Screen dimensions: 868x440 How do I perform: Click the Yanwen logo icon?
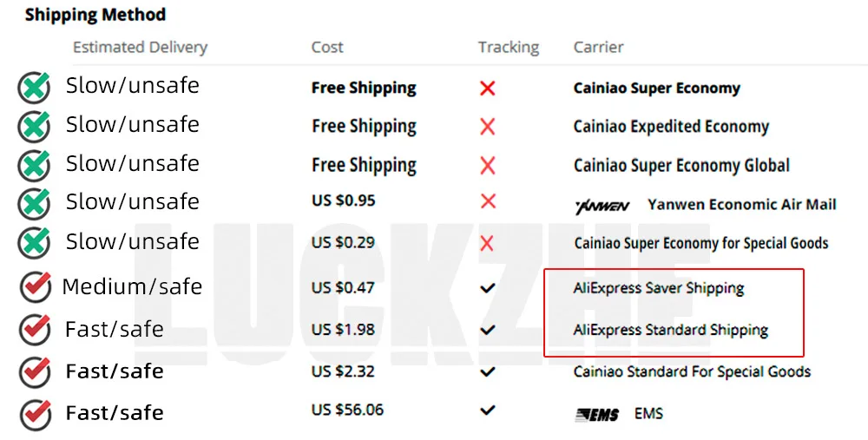602,207
